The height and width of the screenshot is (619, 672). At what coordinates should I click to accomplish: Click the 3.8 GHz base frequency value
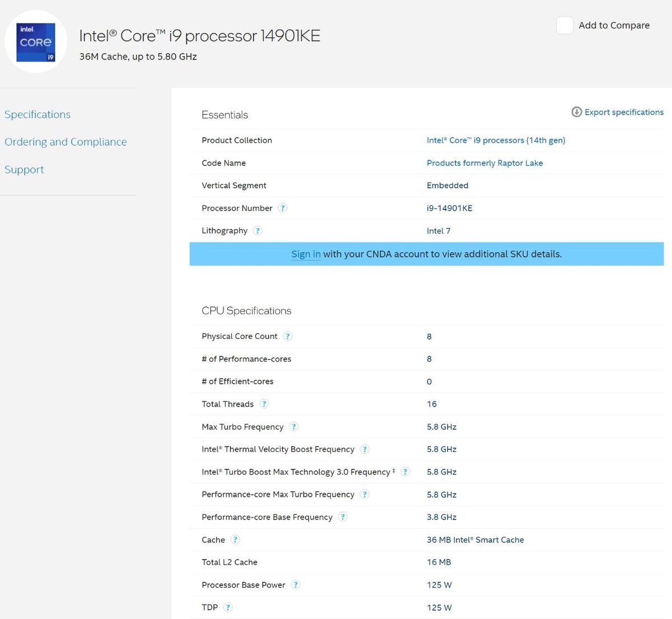(442, 517)
